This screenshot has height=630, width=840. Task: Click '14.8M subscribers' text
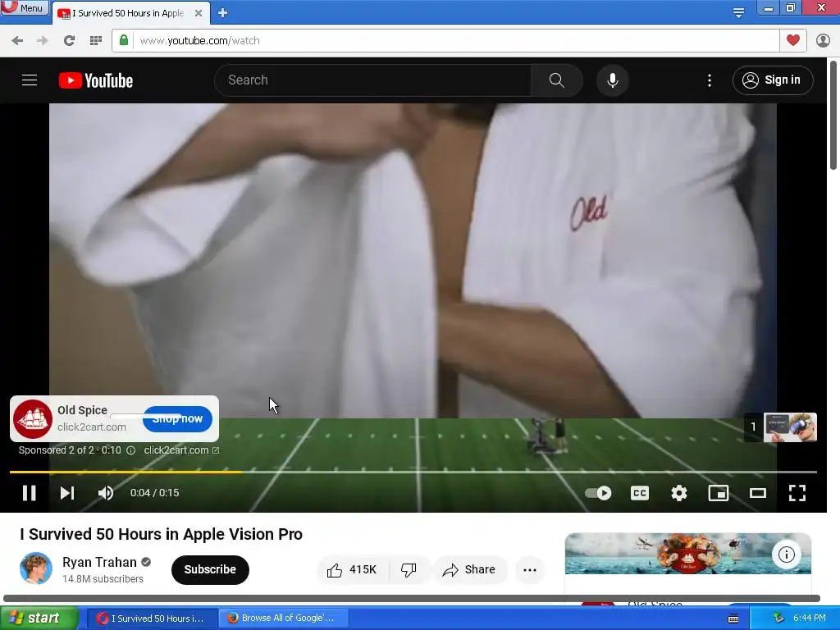click(103, 579)
